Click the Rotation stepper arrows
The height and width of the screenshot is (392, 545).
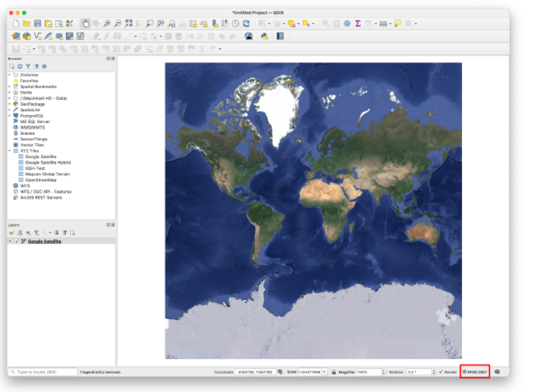click(x=434, y=372)
